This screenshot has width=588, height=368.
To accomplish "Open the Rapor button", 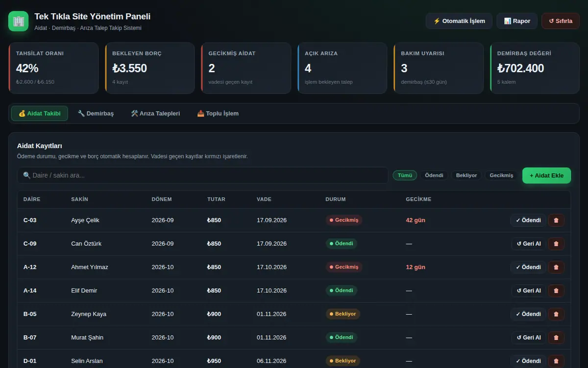I will click(517, 21).
